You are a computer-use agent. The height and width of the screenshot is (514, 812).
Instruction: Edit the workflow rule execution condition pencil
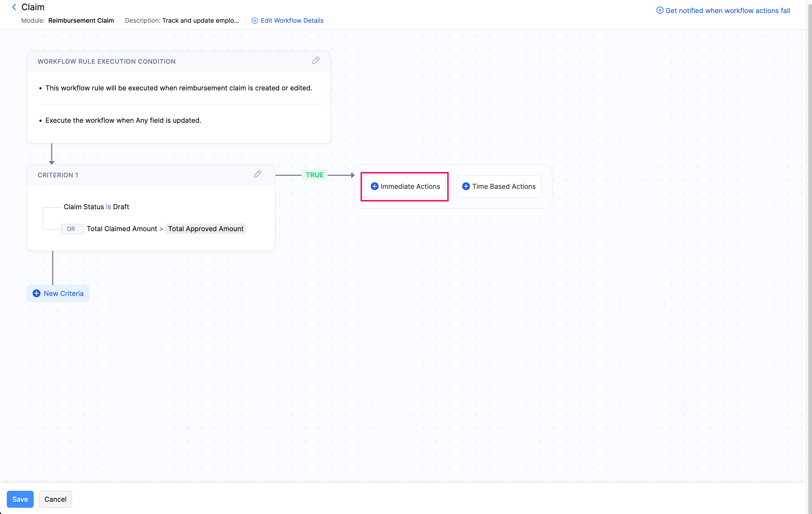[x=316, y=60]
